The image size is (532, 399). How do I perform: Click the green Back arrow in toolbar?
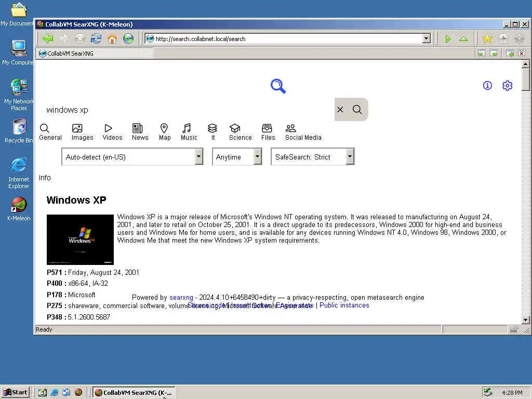coord(47,38)
